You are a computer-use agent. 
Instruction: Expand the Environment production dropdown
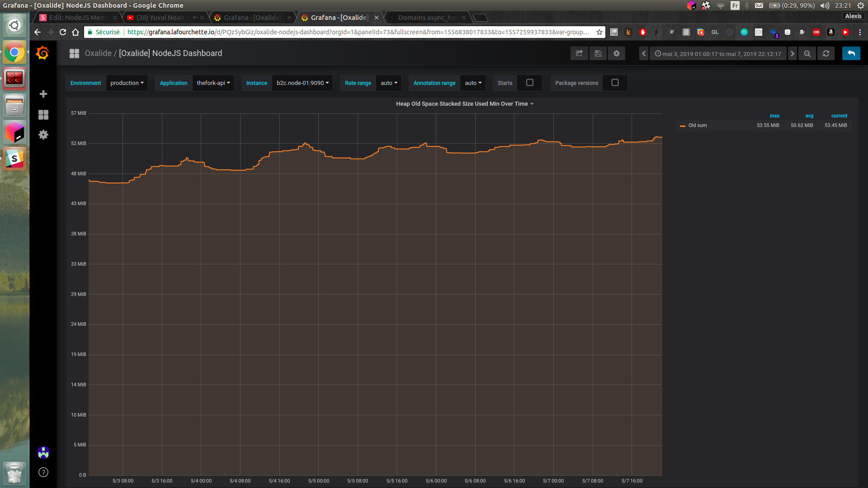click(127, 83)
